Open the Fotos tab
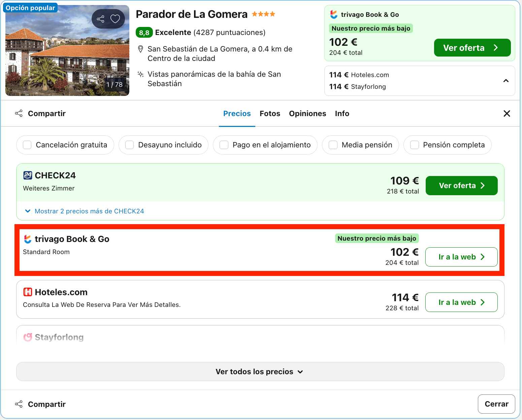The width and height of the screenshot is (522, 420). pos(270,113)
